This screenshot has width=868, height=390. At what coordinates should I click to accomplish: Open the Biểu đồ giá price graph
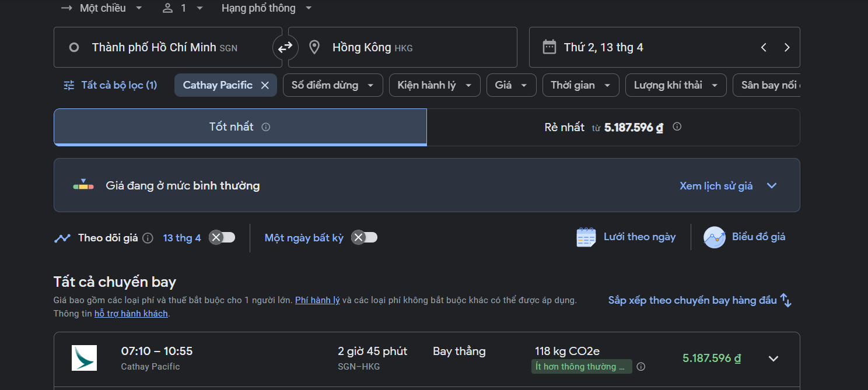(744, 237)
